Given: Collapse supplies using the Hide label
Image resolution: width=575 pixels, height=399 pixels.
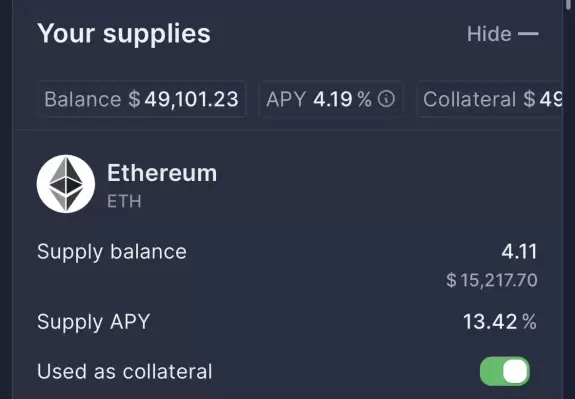Looking at the screenshot, I should click(489, 34).
